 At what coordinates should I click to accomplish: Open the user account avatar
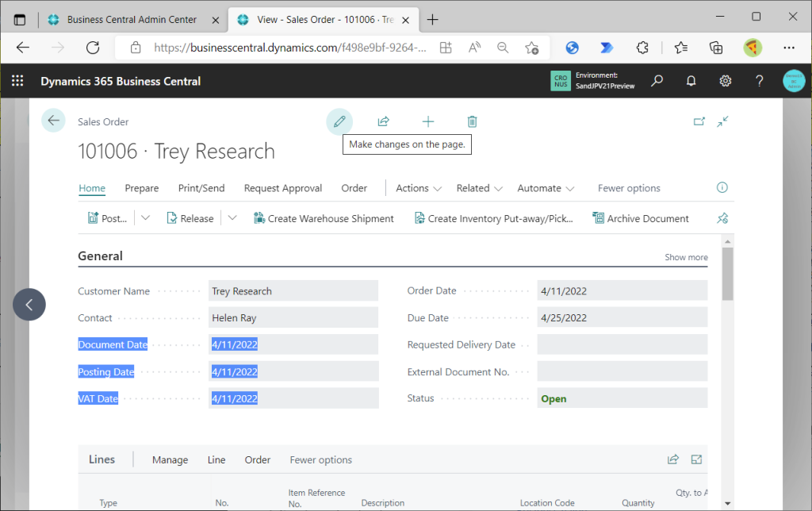tap(794, 81)
